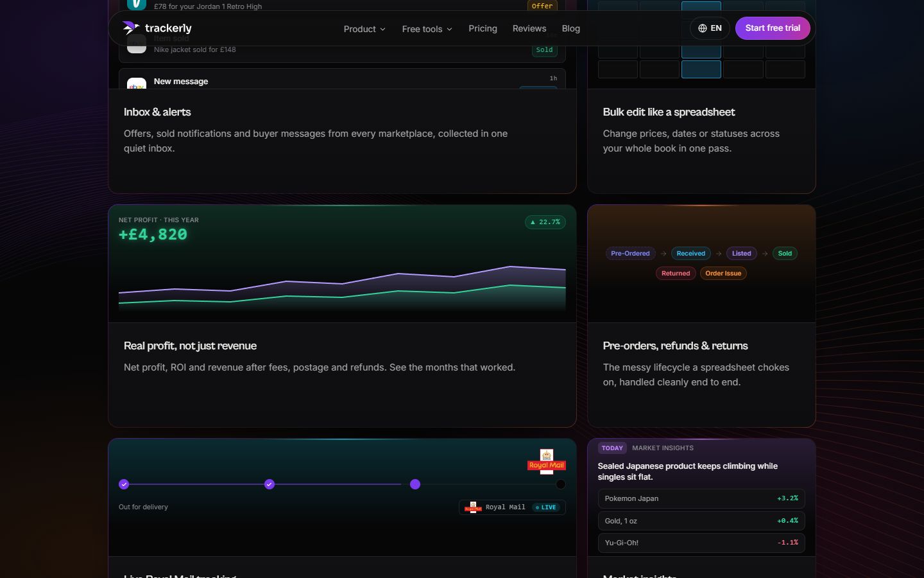This screenshot has height=578, width=924.
Task: Click the Yu-Gi-Oh! market row
Action: (x=701, y=543)
